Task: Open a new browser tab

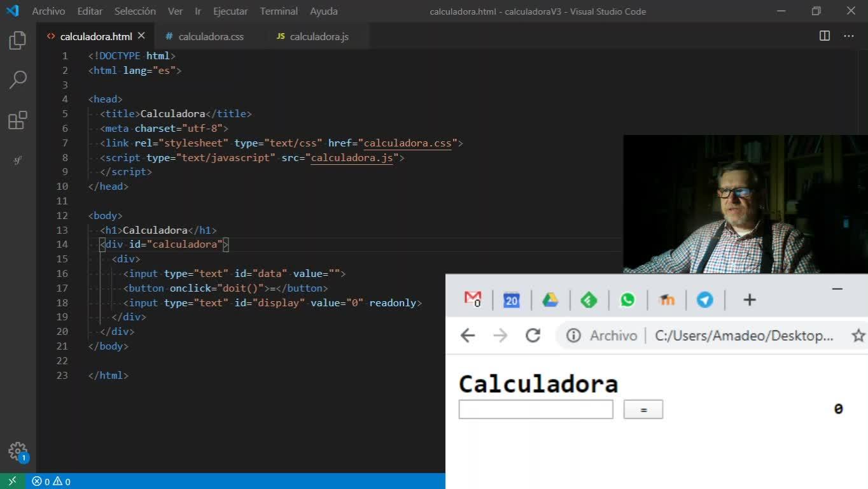Action: coord(750,300)
